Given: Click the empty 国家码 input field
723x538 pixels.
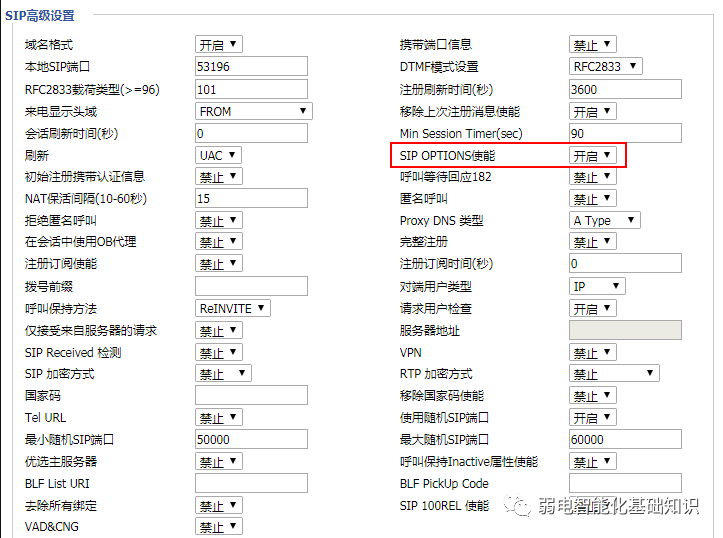Looking at the screenshot, I should click(251, 396).
